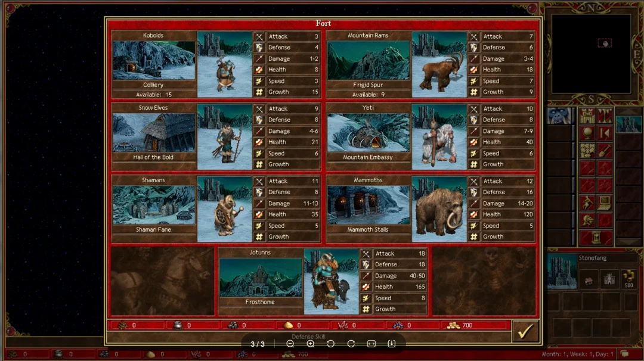Toggle fit-to-width view icon
This screenshot has height=361, width=644.
(371, 344)
